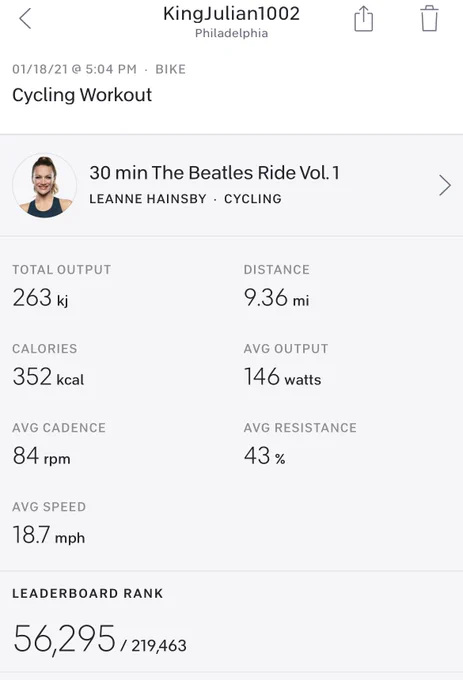The width and height of the screenshot is (463, 680).
Task: Select the Cycling Workout heading
Action: [x=82, y=95]
